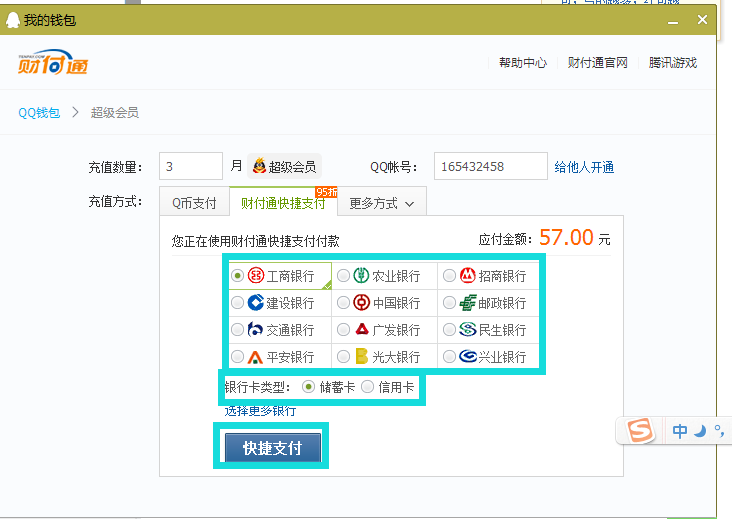
Task: Choose 信用卡 credit card type
Action: [367, 387]
